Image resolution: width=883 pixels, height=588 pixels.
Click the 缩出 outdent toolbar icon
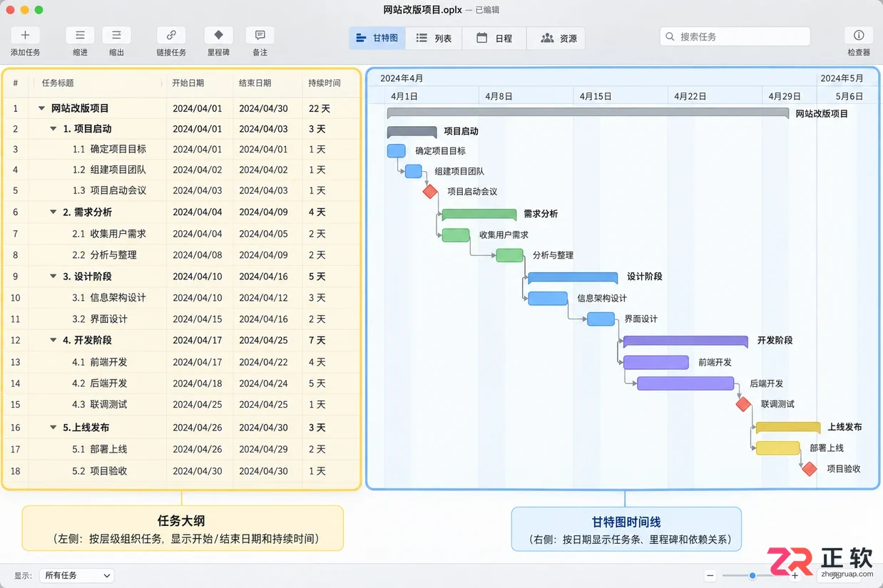click(116, 35)
